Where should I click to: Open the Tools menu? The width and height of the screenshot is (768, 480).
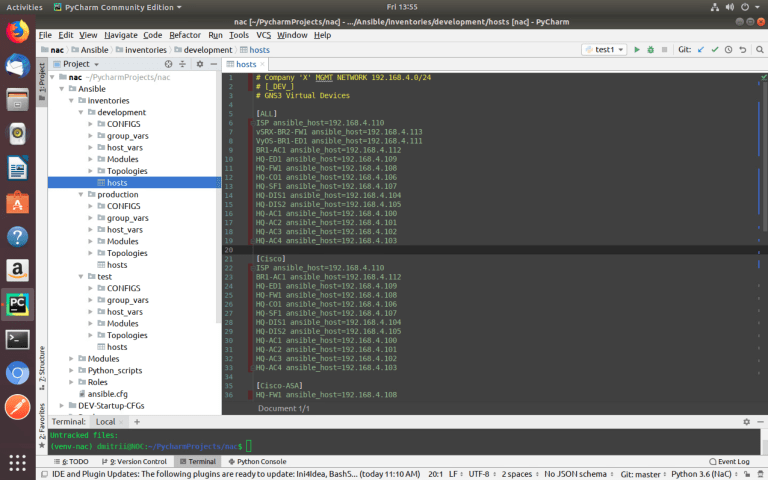[239, 35]
